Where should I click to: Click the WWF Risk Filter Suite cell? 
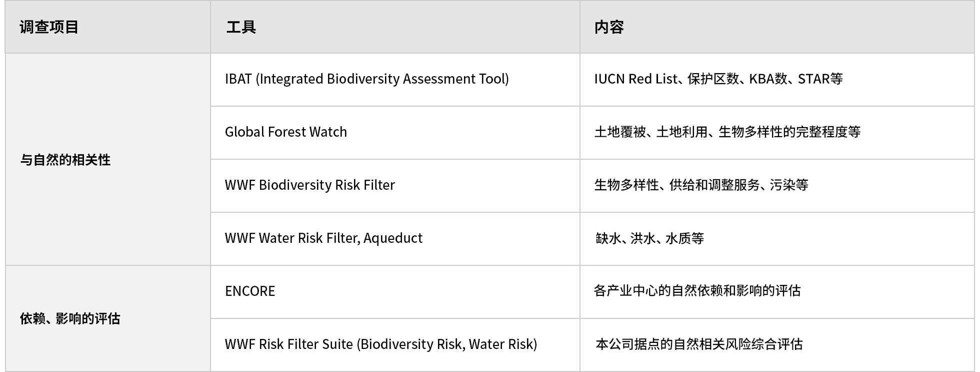[395, 345]
